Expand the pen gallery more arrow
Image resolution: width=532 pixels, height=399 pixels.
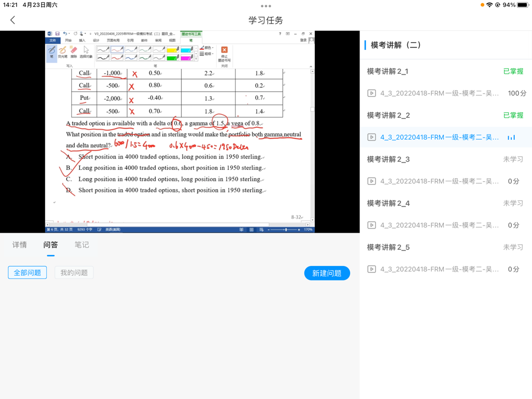[196, 59]
